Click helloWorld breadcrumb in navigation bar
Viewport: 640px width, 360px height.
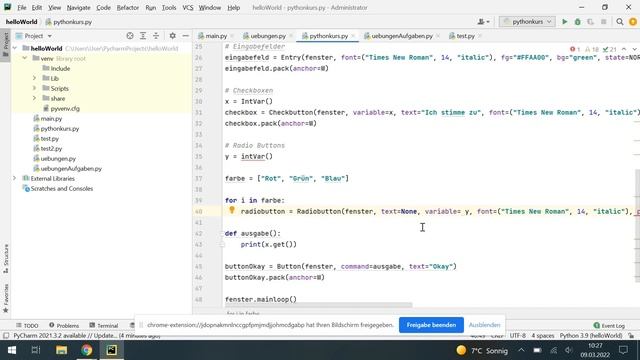pyautogui.click(x=21, y=22)
